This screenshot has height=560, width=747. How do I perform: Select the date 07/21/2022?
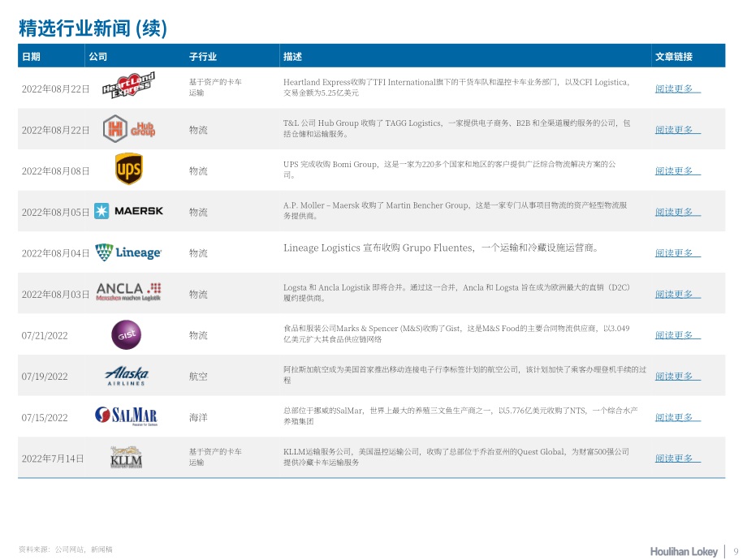45,336
